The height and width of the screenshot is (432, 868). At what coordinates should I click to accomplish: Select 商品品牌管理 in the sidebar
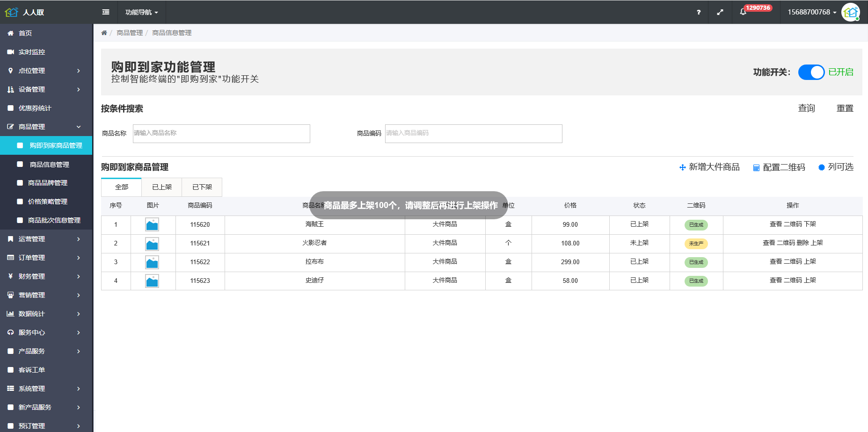pos(48,183)
